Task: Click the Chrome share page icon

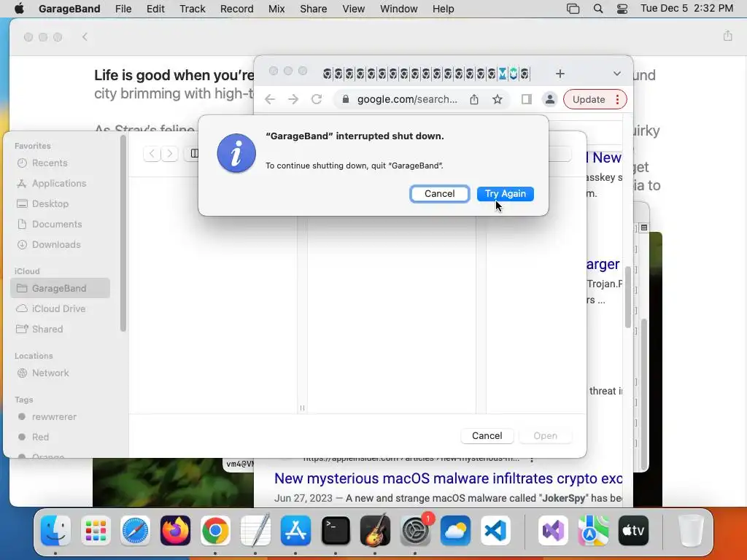Action: pyautogui.click(x=474, y=99)
